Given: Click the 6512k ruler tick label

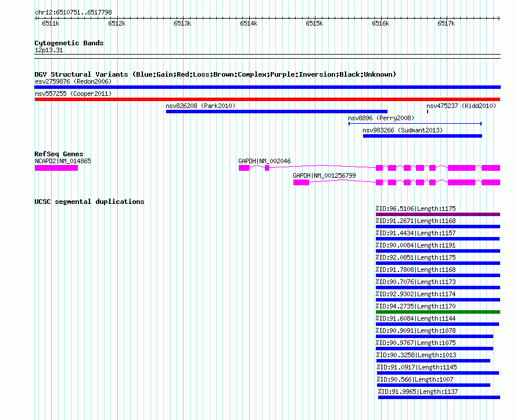Looking at the screenshot, I should tap(117, 23).
